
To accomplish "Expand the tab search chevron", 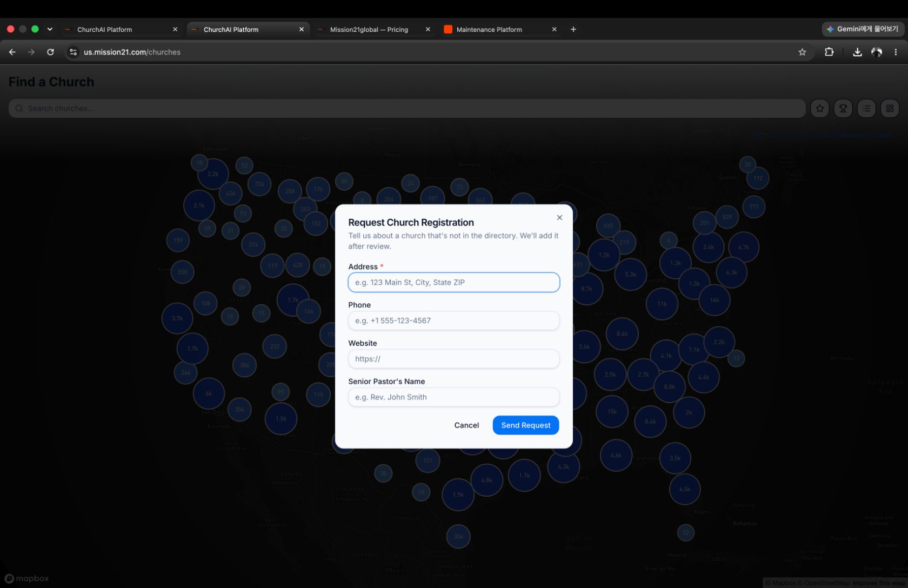I will coord(50,29).
